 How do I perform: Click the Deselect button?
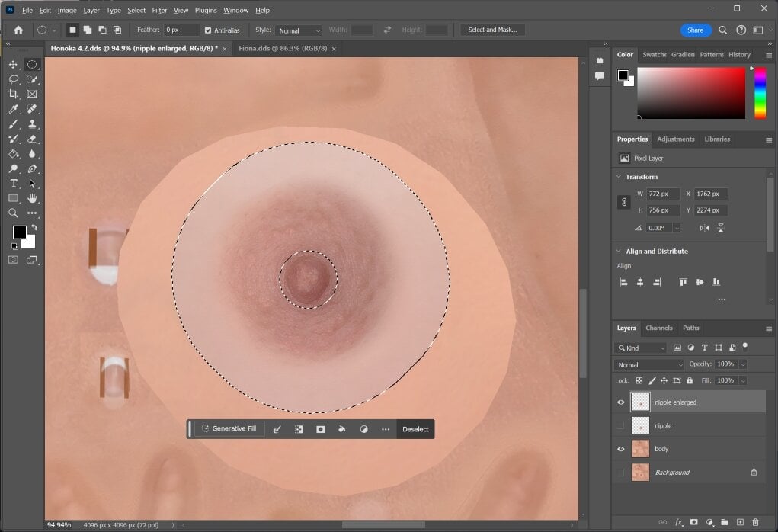pos(415,429)
